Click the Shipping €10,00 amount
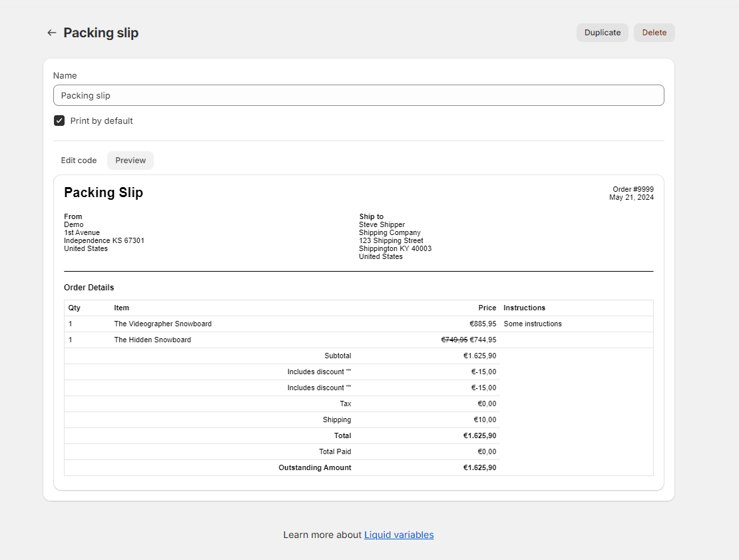Screen dimensions: 739x560 pyautogui.click(x=485, y=420)
